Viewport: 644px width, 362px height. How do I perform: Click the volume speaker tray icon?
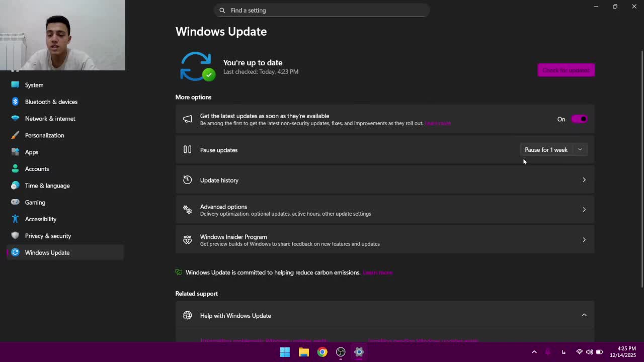coord(589,352)
